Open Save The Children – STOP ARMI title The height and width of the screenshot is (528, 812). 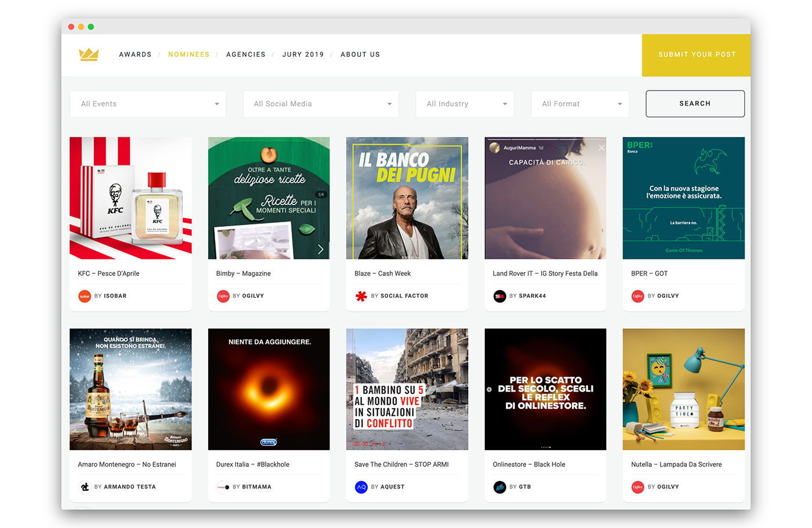click(401, 465)
